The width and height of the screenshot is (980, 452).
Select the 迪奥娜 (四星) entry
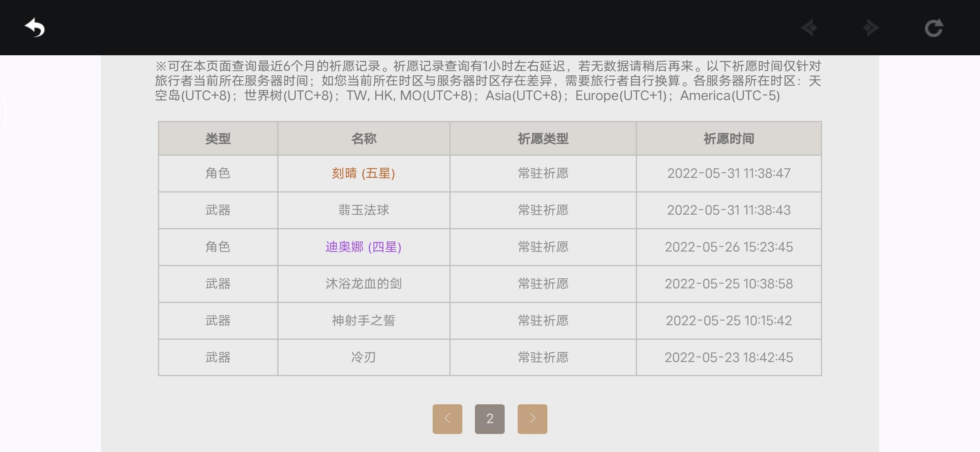[364, 247]
